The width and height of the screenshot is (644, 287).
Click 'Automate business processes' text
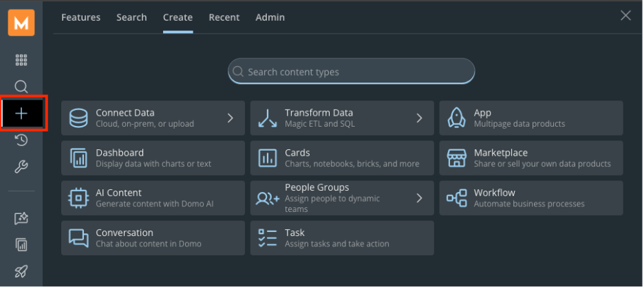[529, 204]
